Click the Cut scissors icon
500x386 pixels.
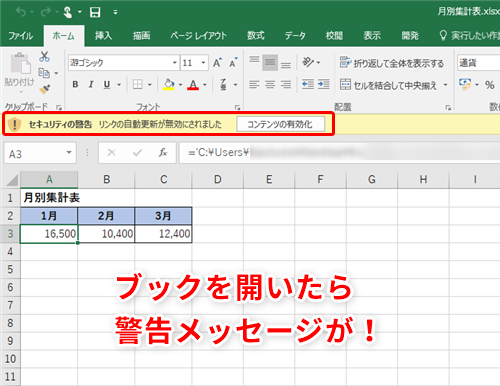pos(44,57)
